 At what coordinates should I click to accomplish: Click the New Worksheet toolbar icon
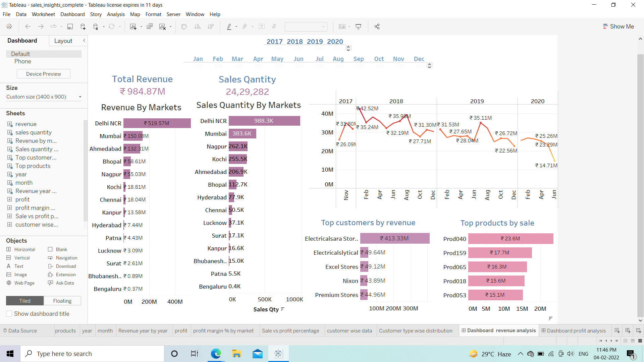tap(133, 26)
